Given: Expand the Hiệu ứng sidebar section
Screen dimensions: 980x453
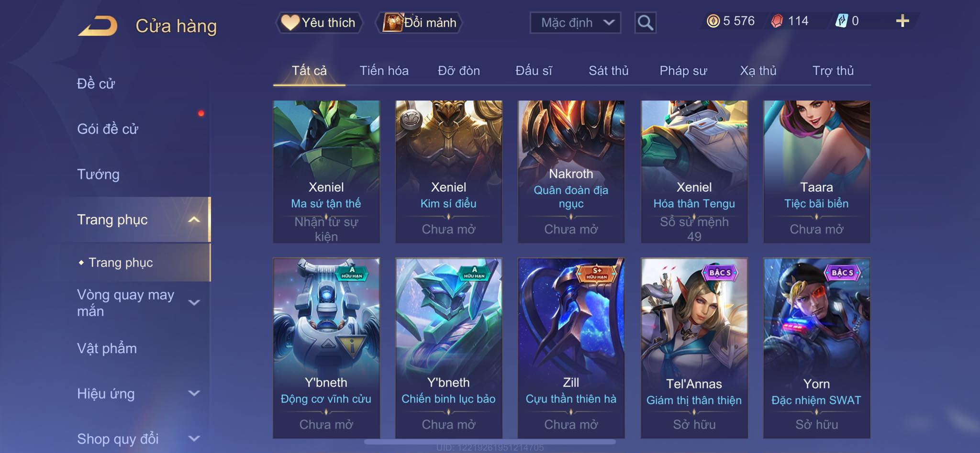Looking at the screenshot, I should [x=194, y=393].
